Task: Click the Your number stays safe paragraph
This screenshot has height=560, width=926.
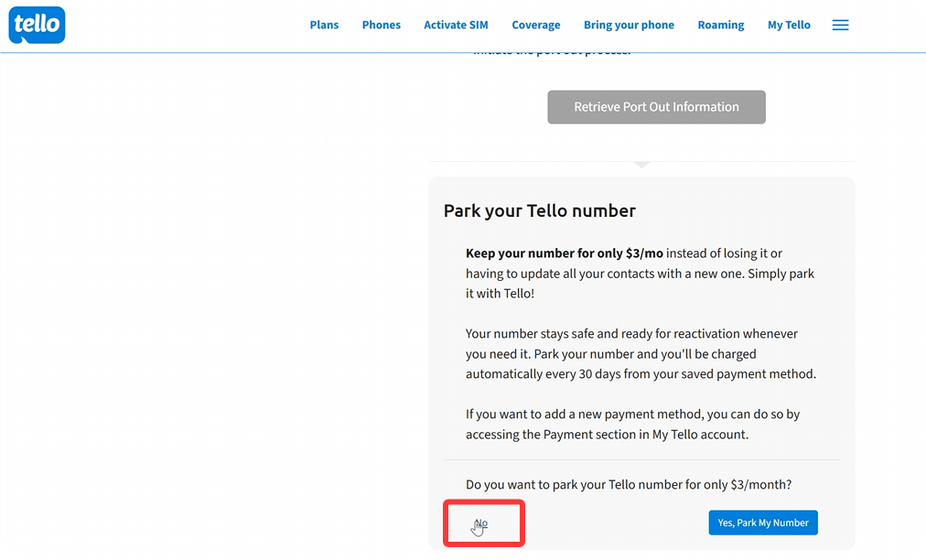Action: [640, 354]
